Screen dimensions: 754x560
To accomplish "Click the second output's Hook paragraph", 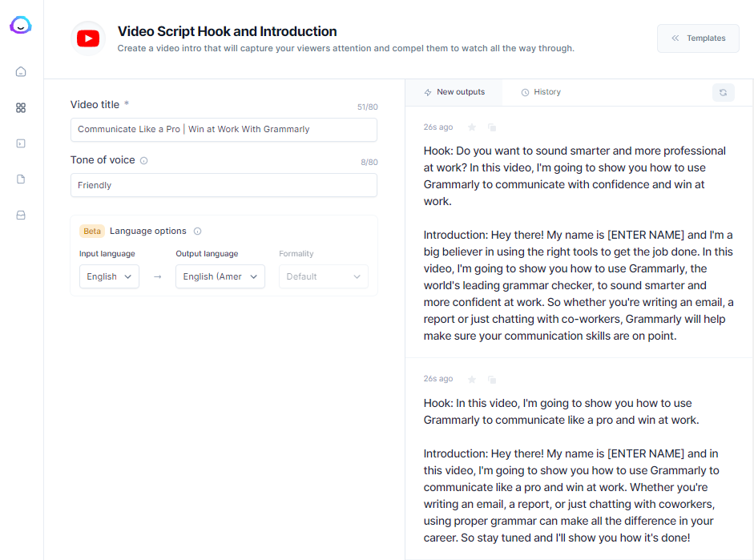I will click(x=561, y=412).
